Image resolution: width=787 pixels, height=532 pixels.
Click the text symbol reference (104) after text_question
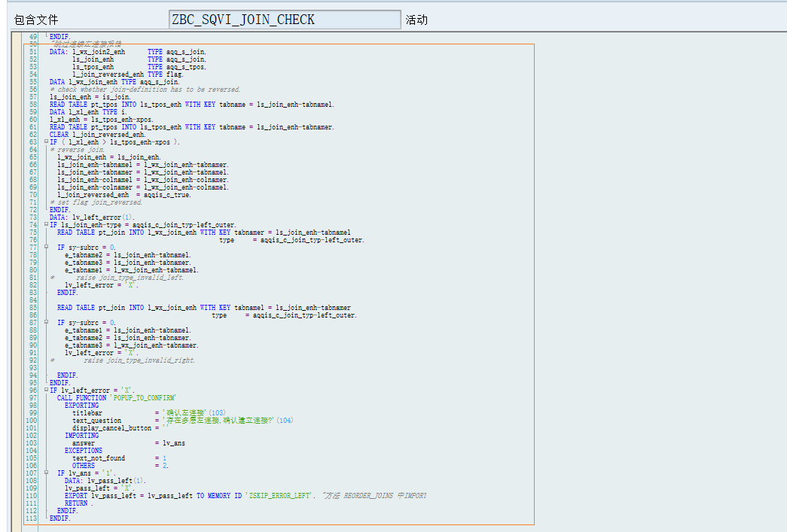285,420
